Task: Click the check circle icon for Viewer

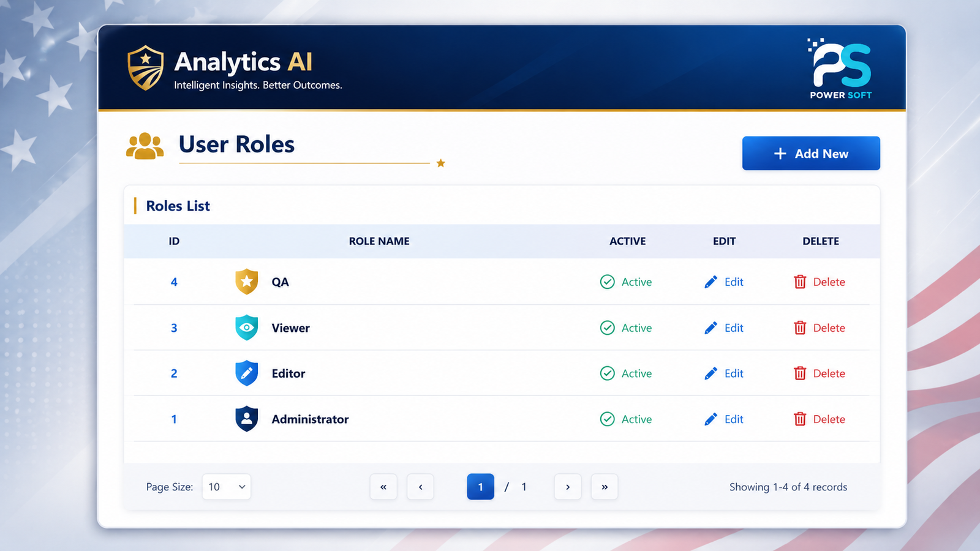Action: pos(607,328)
